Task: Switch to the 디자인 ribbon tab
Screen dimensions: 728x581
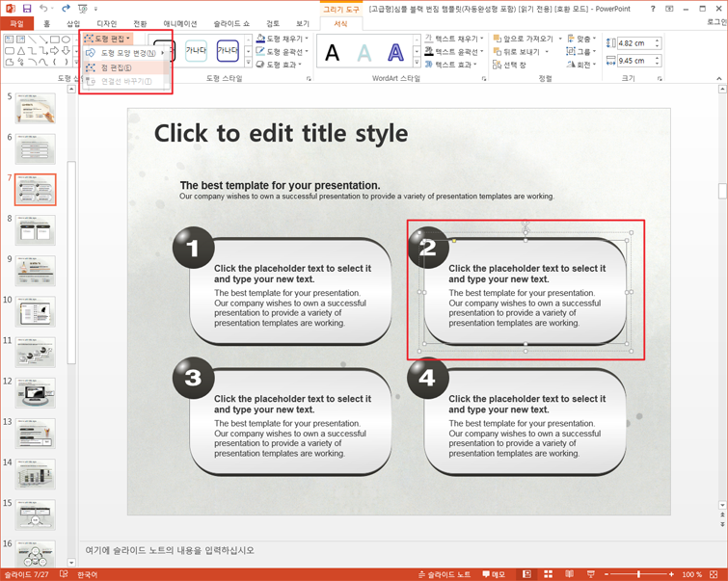Action: point(107,24)
